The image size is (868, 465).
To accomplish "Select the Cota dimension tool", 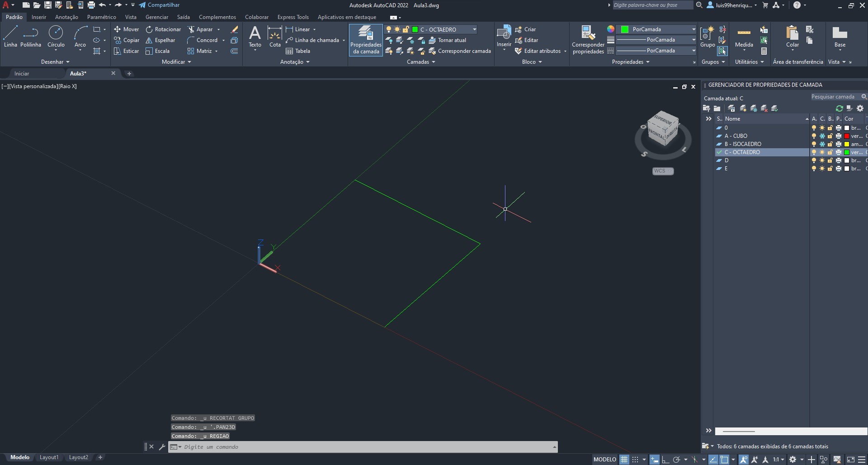I will [x=275, y=36].
